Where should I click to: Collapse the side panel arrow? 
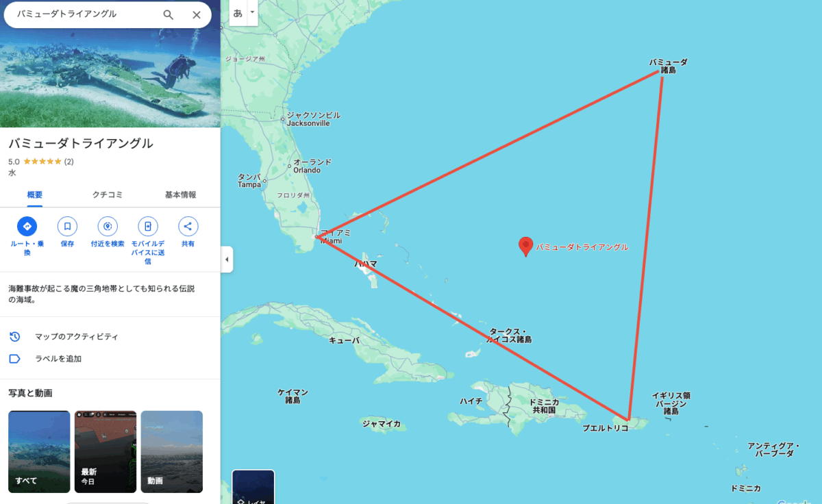click(227, 260)
